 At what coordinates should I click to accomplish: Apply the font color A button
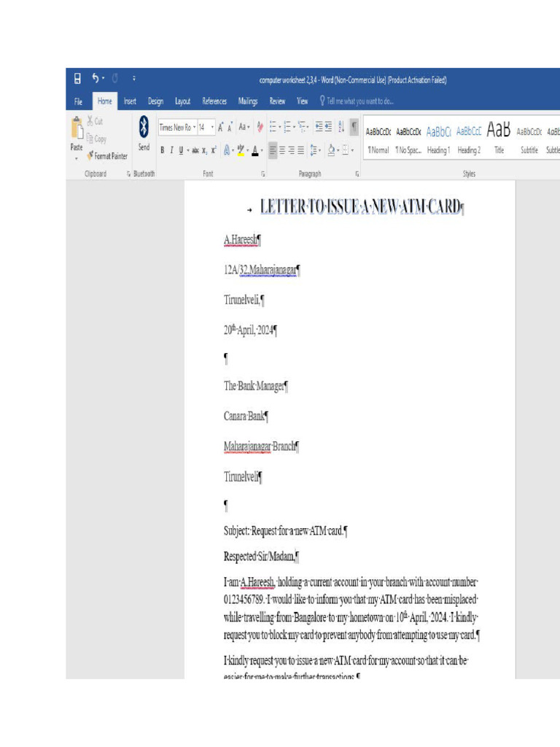(255, 150)
